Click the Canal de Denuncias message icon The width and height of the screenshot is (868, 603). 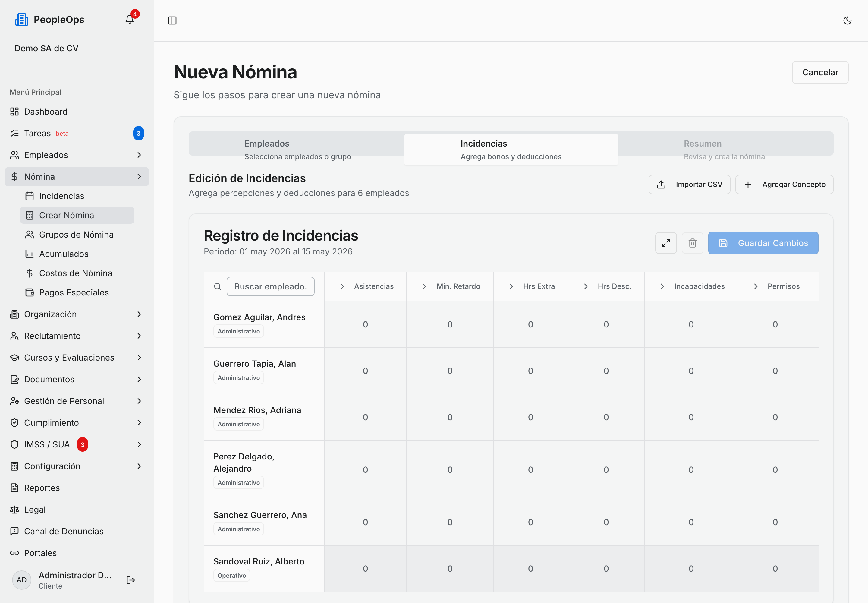[x=14, y=531]
